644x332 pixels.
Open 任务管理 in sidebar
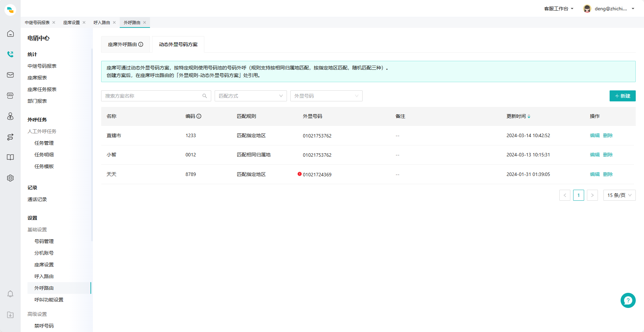click(44, 143)
